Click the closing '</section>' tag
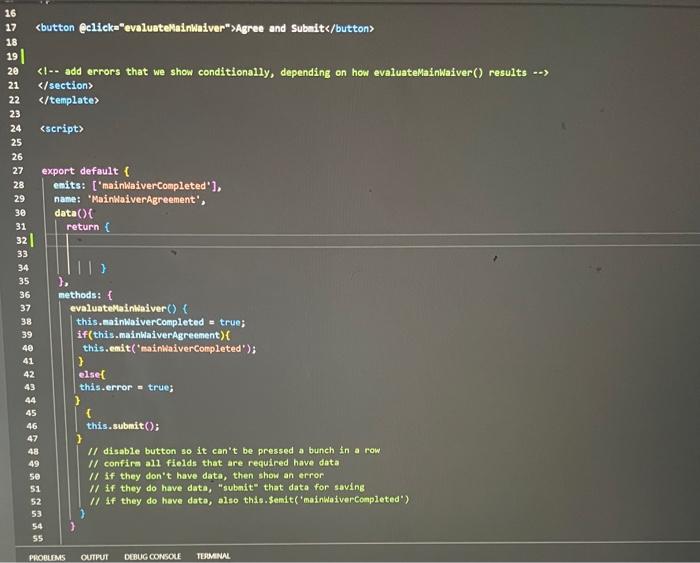The image size is (700, 563). pyautogui.click(x=65, y=85)
